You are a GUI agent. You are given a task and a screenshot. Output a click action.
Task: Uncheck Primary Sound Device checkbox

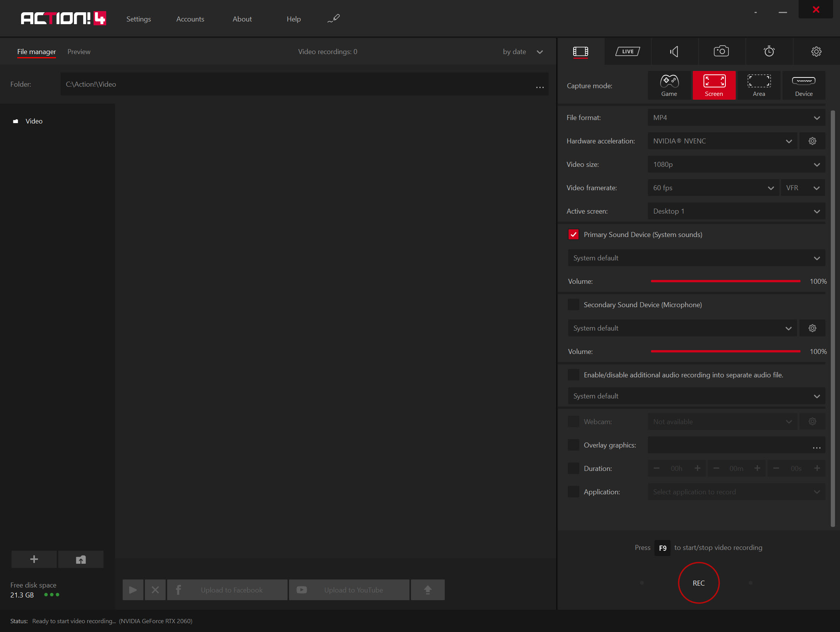[574, 235]
